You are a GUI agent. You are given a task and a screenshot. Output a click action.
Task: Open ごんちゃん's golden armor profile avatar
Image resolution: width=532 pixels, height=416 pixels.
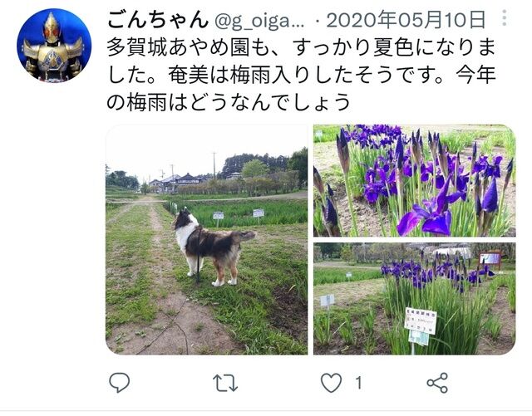[54, 45]
